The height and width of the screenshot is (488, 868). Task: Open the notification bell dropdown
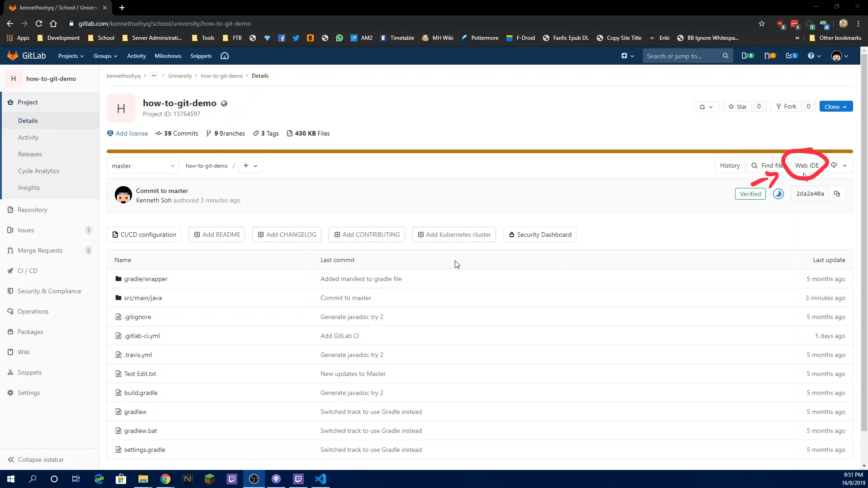(x=706, y=107)
